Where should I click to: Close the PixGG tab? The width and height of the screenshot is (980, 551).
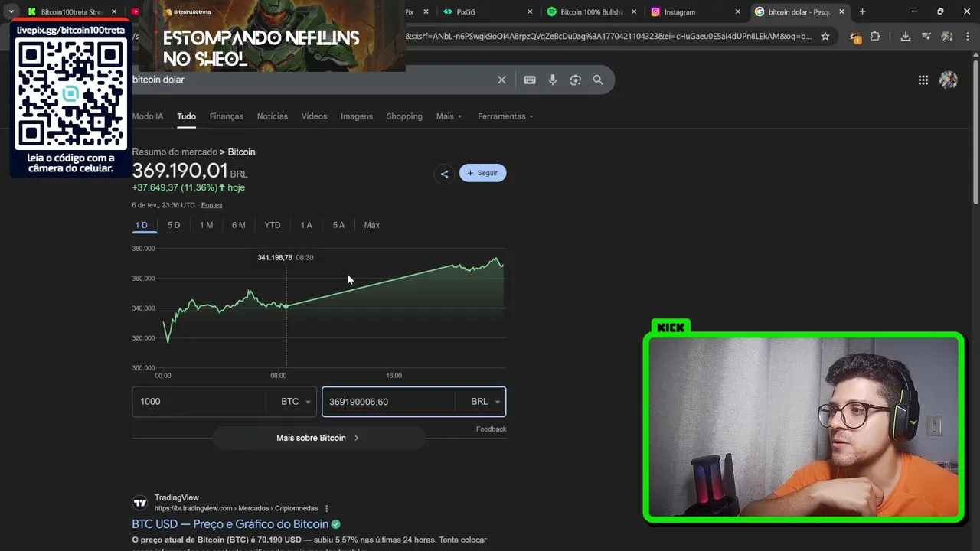point(530,11)
